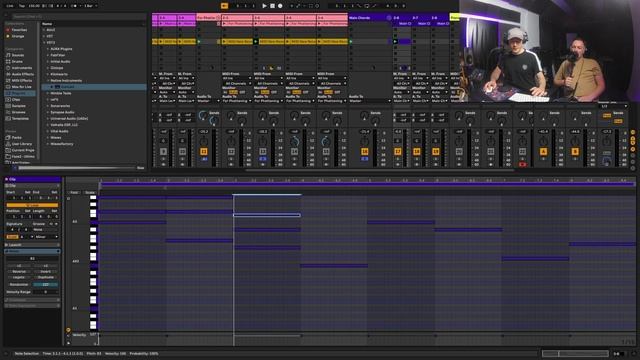Select Clips category in browser
The image size is (640, 360).
pos(16,100)
